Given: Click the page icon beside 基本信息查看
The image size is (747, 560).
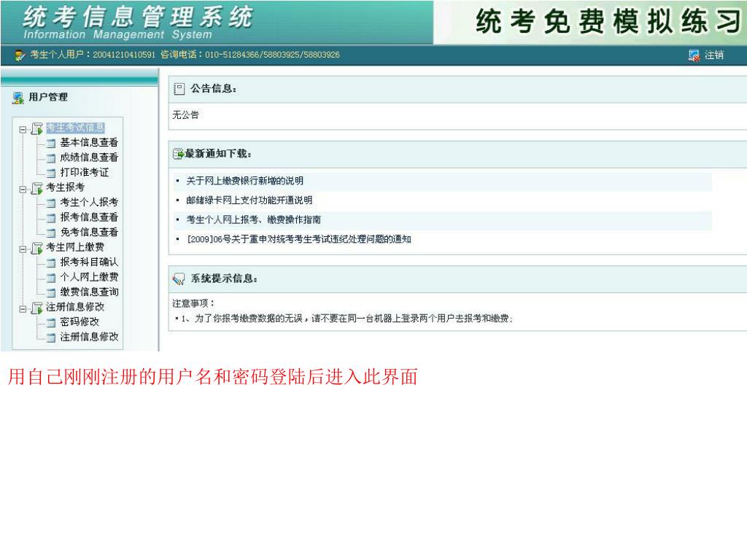Looking at the screenshot, I should point(51,144).
